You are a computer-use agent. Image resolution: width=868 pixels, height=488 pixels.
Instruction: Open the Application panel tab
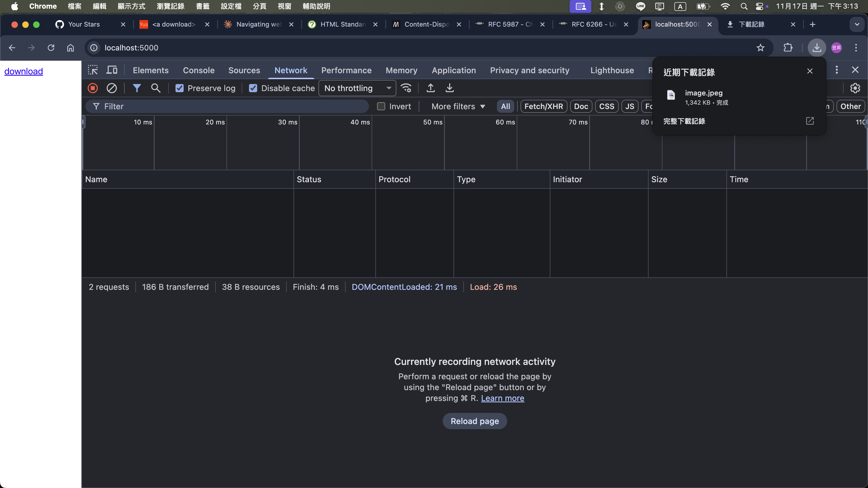click(x=454, y=70)
